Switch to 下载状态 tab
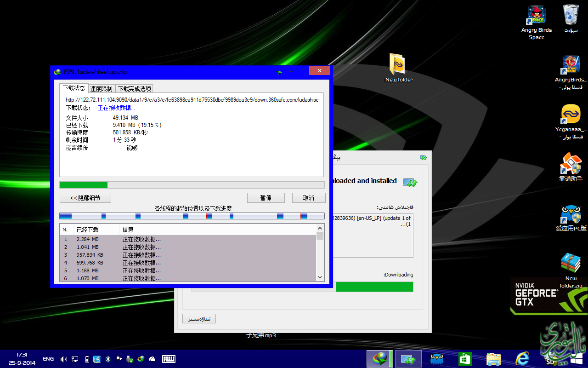This screenshot has width=588, height=368. pos(73,88)
